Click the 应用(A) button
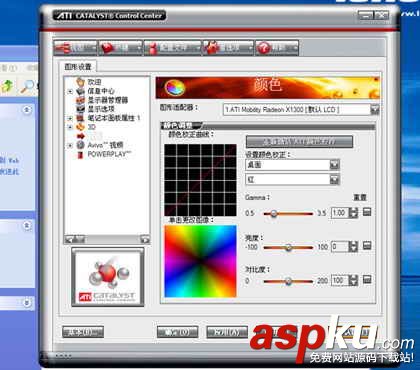Screen dimensions: 420x370 [x=227, y=332]
